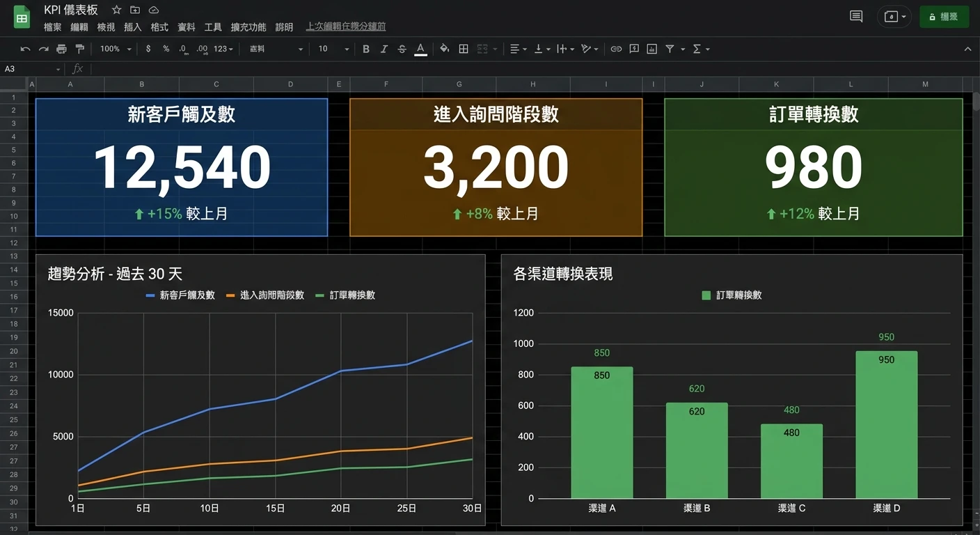Open the horizontal align dropdown
This screenshot has height=535, width=980.
518,49
